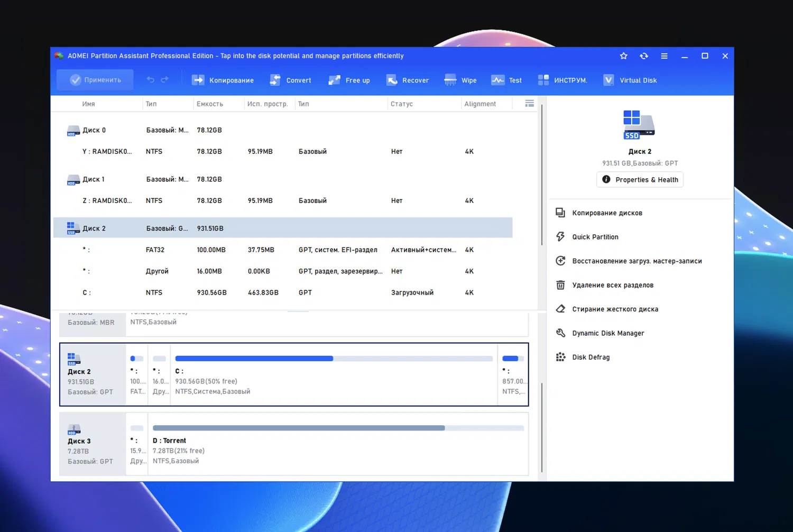
Task: Run the disk Test tool
Action: pos(506,80)
